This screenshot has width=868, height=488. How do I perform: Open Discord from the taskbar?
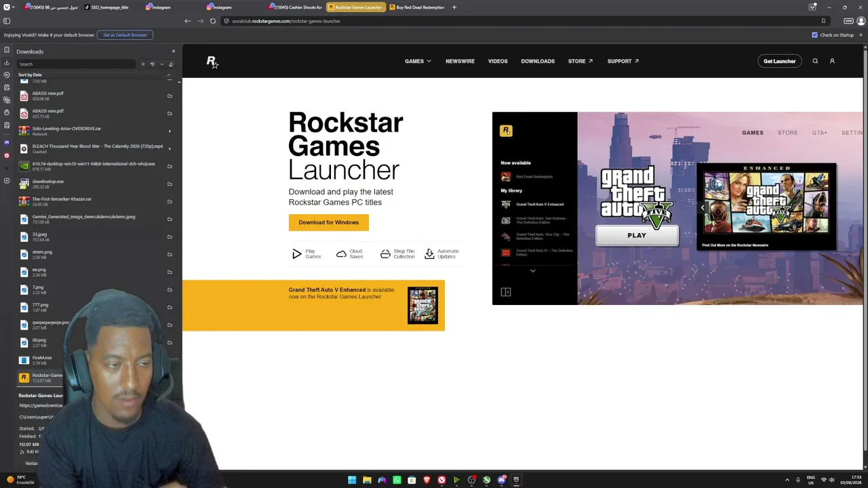(x=501, y=480)
